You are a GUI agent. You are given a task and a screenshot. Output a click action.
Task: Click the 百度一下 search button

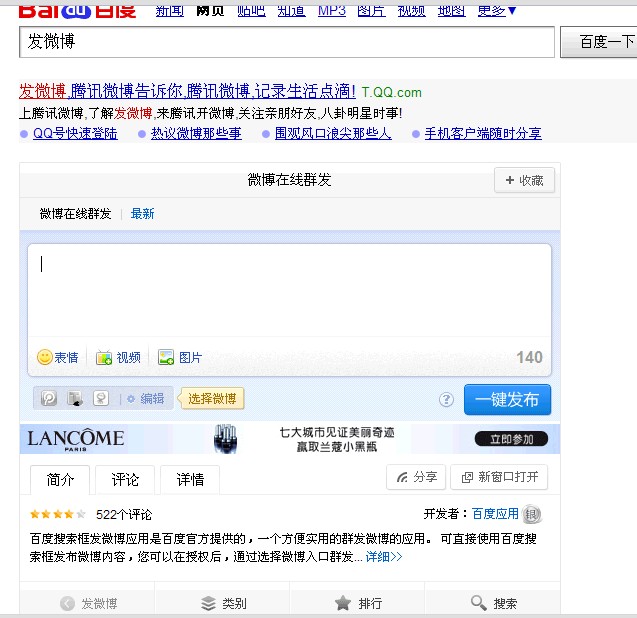coord(599,42)
